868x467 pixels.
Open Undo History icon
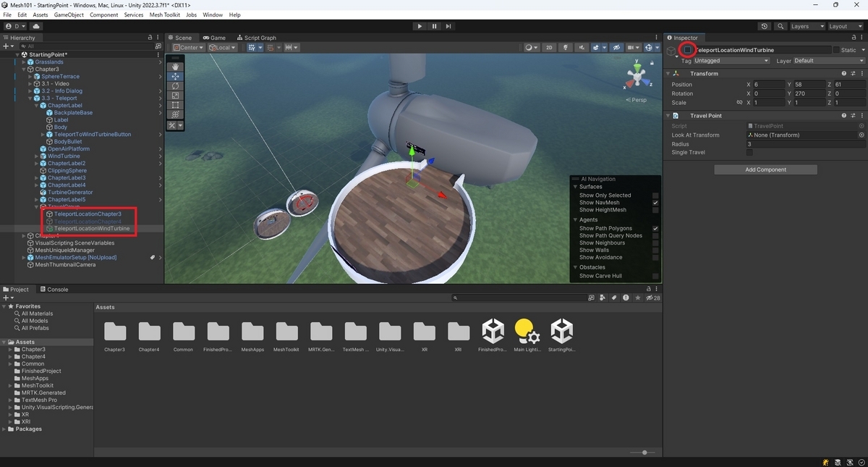765,26
